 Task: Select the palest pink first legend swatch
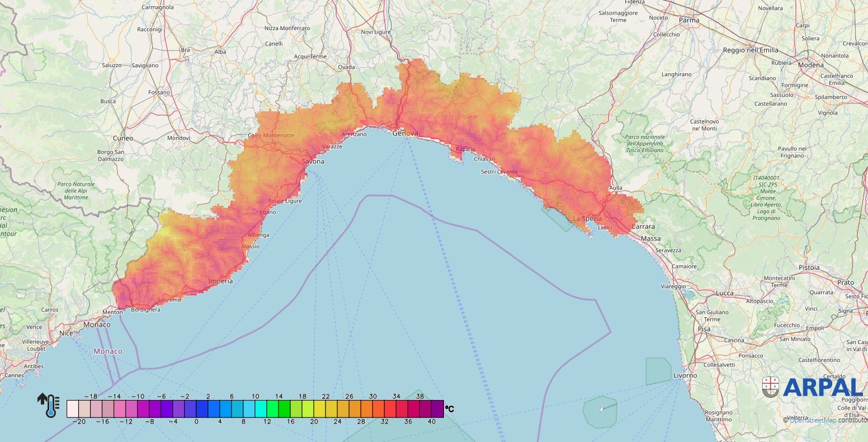(x=72, y=409)
